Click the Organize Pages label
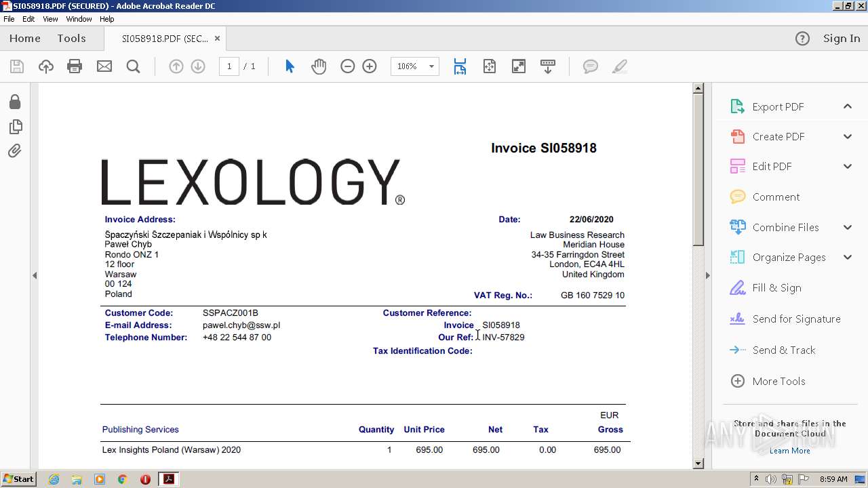 pos(789,258)
